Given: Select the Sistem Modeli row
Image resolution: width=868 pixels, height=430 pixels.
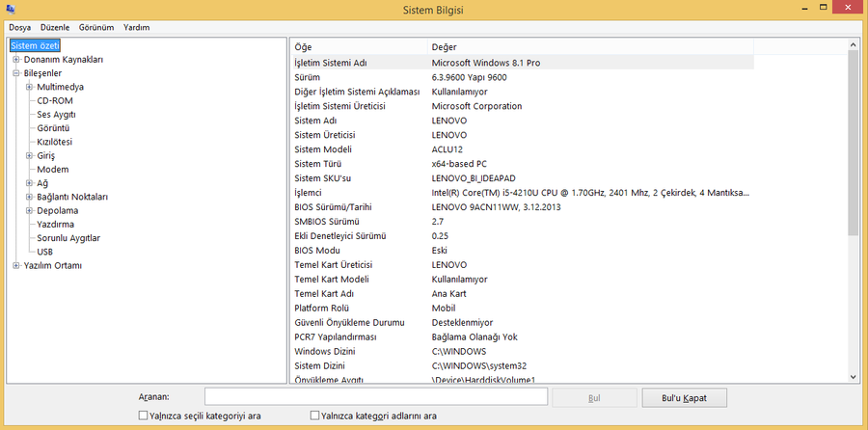Looking at the screenshot, I should [x=522, y=149].
